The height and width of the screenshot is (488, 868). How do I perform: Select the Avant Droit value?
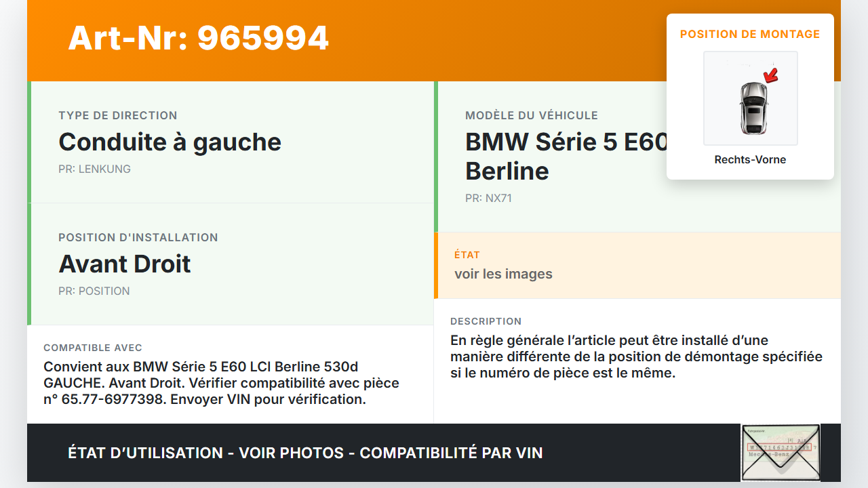point(125,264)
